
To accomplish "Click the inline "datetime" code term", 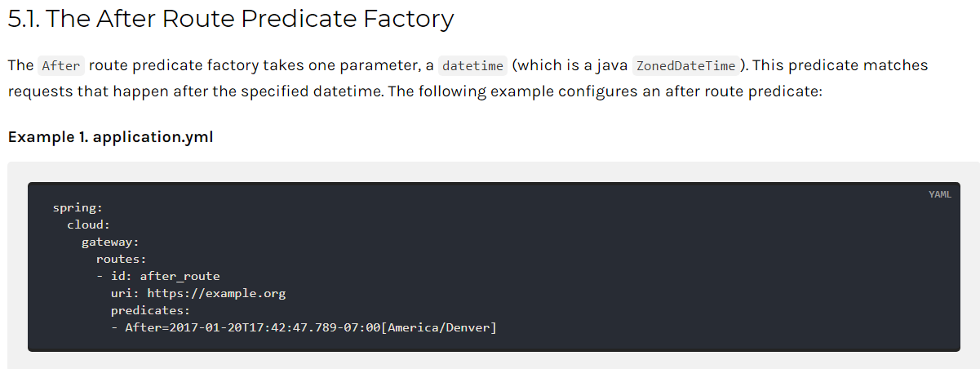I will tap(472, 66).
